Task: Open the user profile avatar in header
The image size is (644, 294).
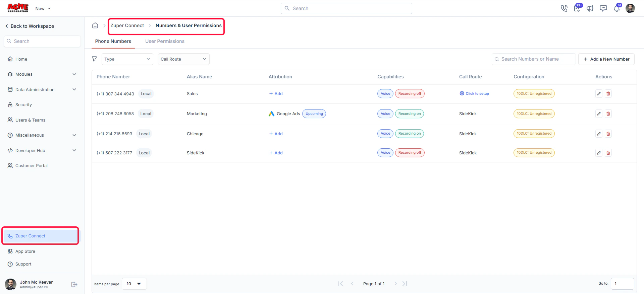Action: 630,8
